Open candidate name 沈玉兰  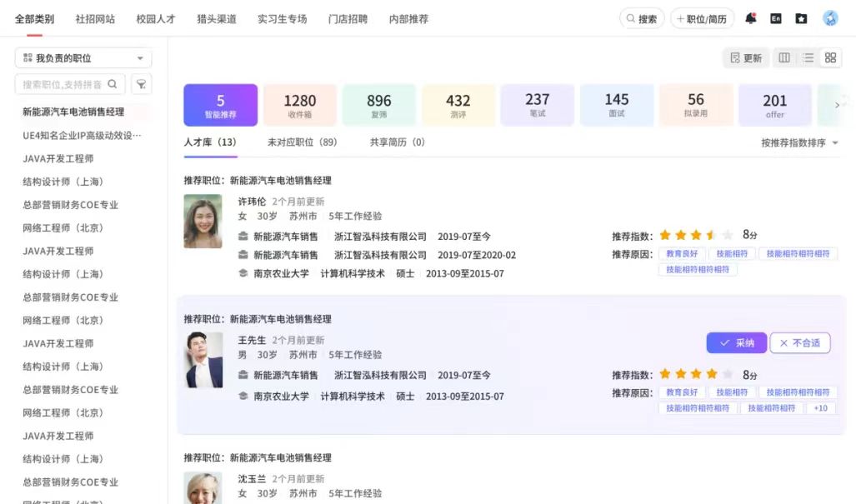pos(252,478)
